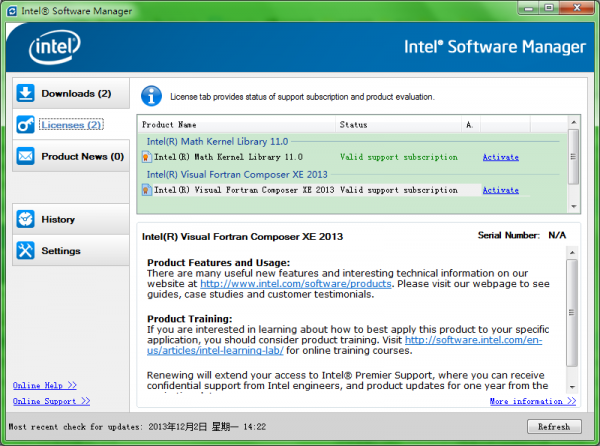
Task: Click the details pane scroll up arrow
Action: (572, 252)
